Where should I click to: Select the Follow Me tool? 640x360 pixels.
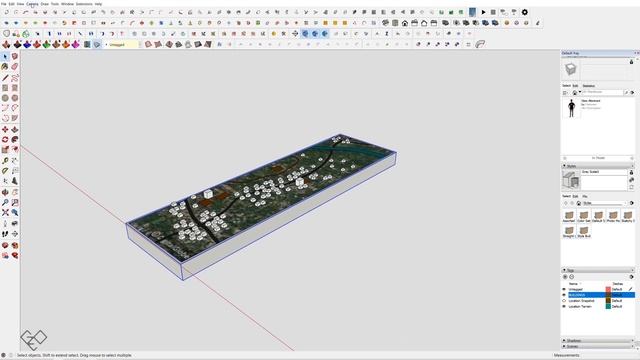[x=15, y=140]
